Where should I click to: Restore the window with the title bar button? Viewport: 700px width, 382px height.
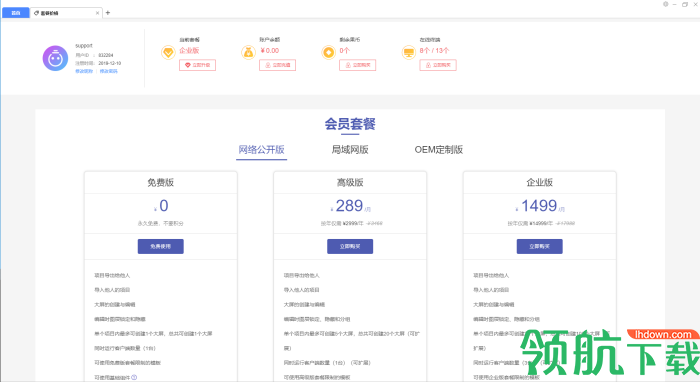point(685,4)
